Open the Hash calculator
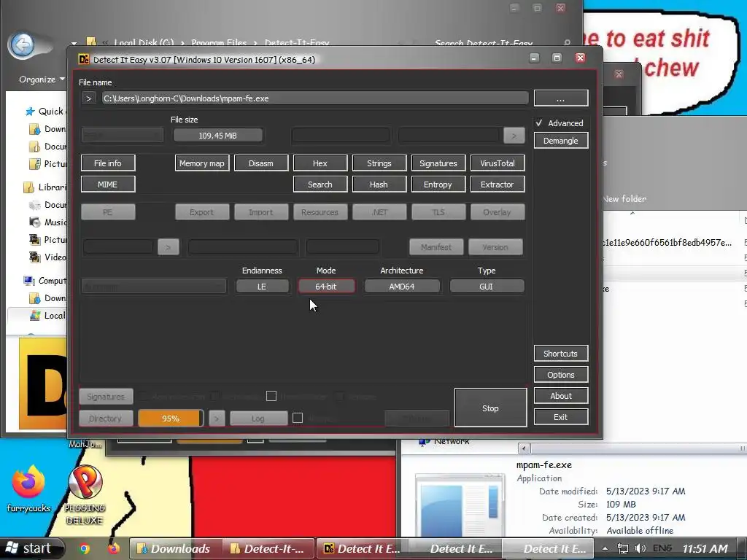 (x=379, y=184)
